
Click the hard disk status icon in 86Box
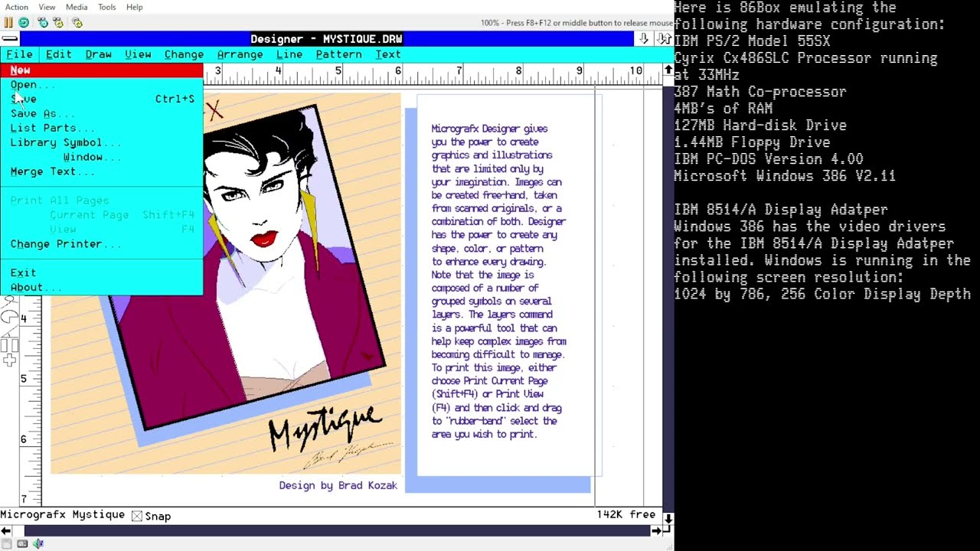(x=22, y=544)
